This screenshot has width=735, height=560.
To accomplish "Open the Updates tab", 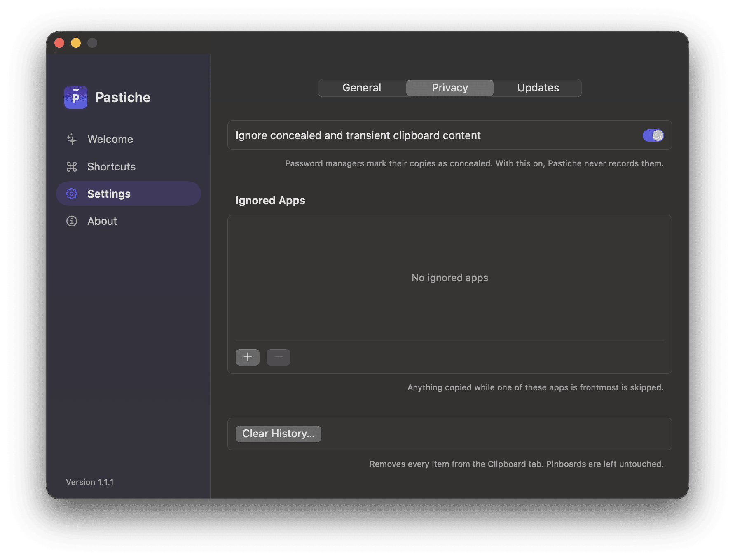I will (538, 88).
